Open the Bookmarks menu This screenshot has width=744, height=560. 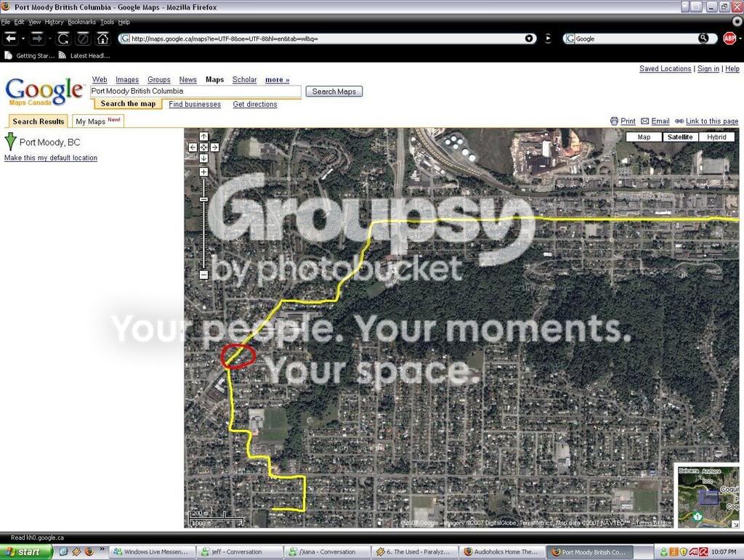pos(81,22)
